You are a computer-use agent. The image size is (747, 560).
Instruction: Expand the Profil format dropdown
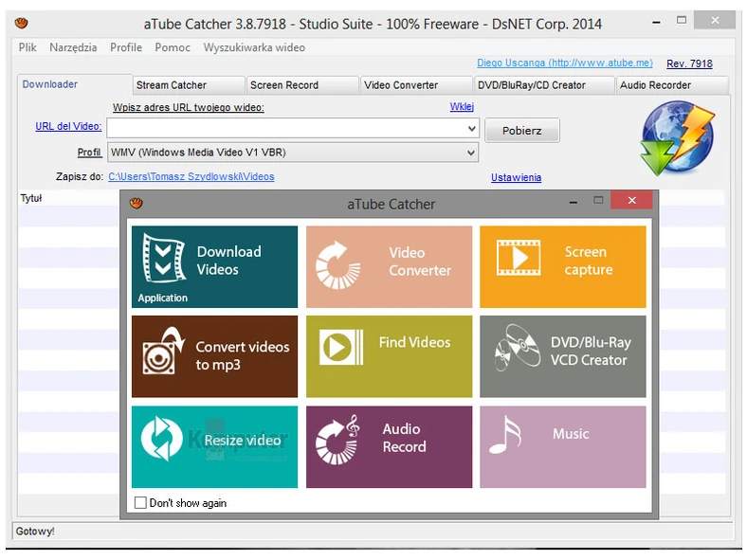click(471, 153)
